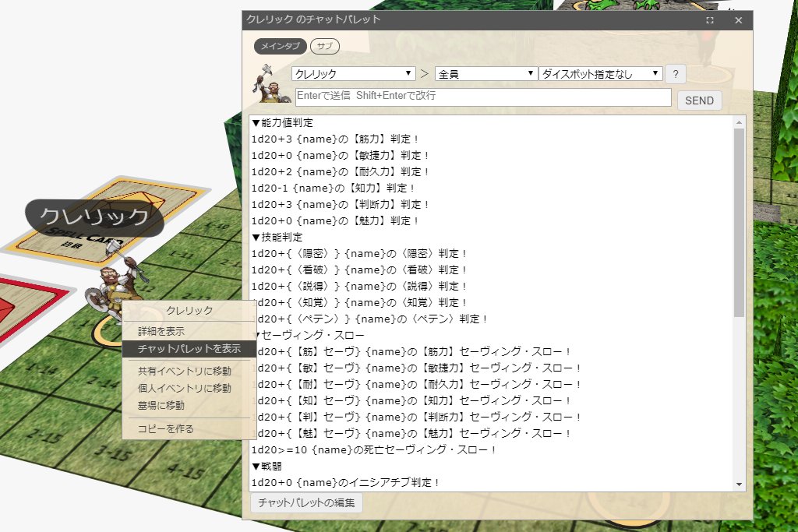Open the 全員 recipient dropdown
Image resolution: width=798 pixels, height=532 pixels.
pos(486,74)
